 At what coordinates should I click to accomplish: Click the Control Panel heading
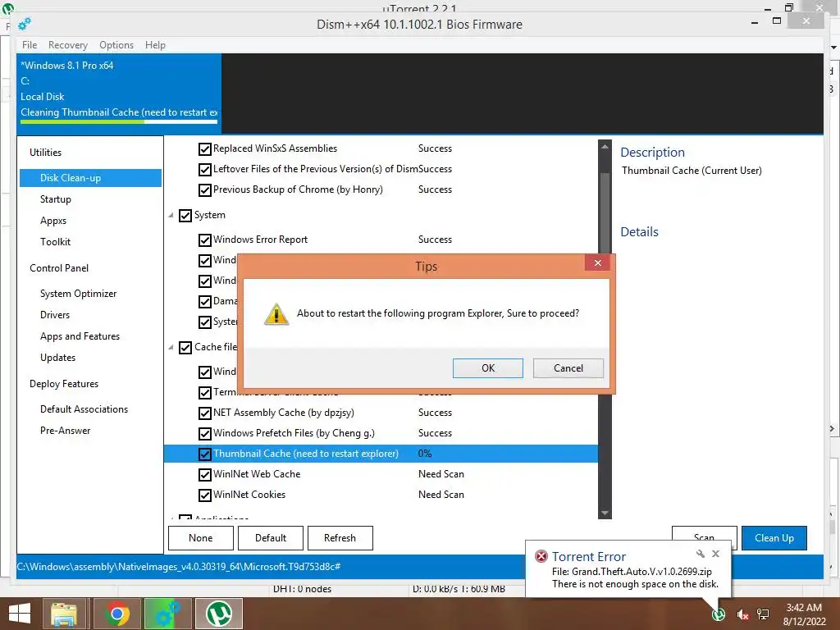(59, 268)
